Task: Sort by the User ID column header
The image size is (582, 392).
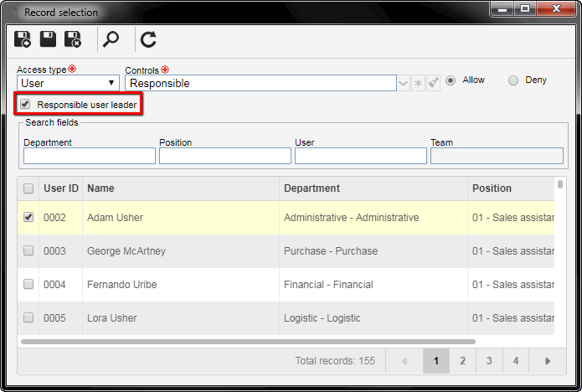Action: (61, 188)
